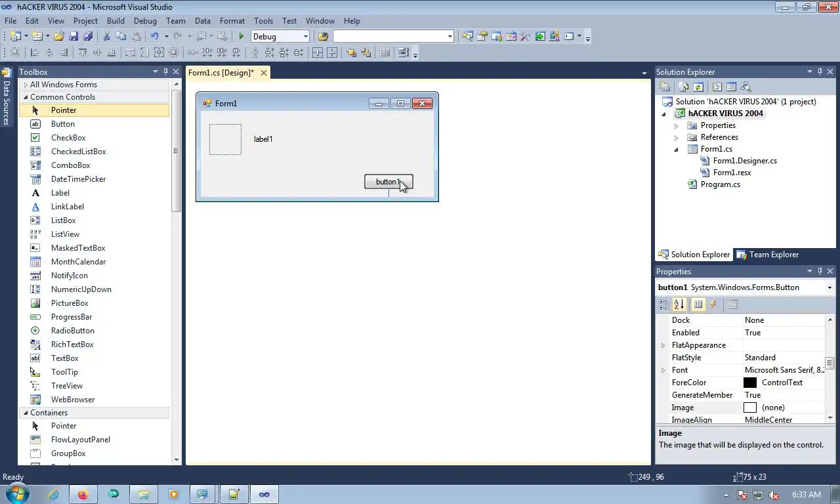Click the Center Horizontally layout icon
Image resolution: width=840 pixels, height=504 pixels.
click(318, 52)
